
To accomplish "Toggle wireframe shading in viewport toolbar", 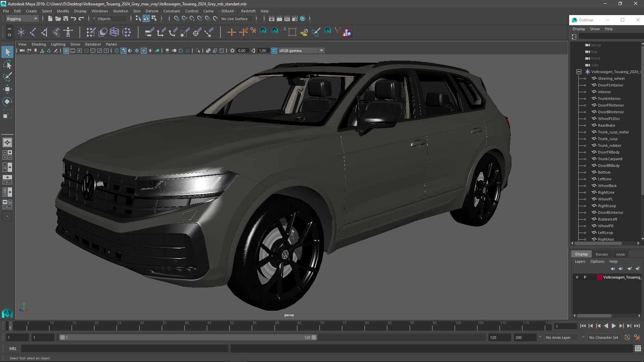I will click(x=117, y=51).
